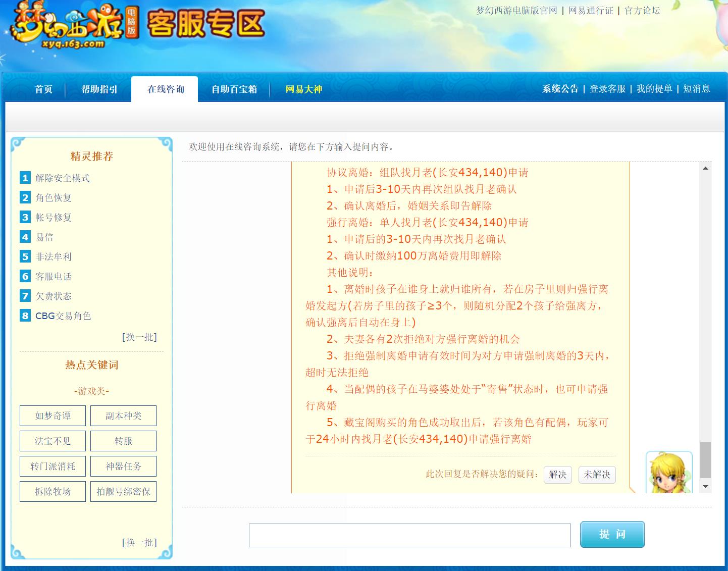This screenshot has width=728, height=571.
Task: Open the 自助百宝箱 tab
Action: tap(234, 89)
